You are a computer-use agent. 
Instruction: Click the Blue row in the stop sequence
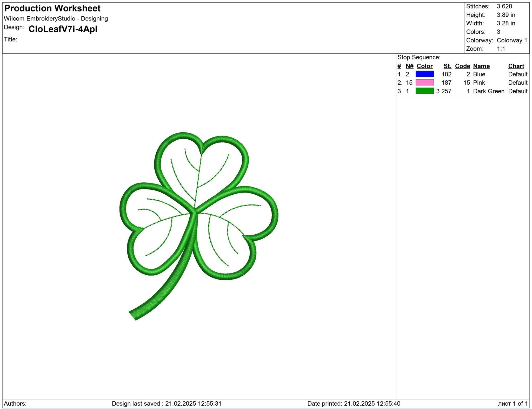coord(479,74)
